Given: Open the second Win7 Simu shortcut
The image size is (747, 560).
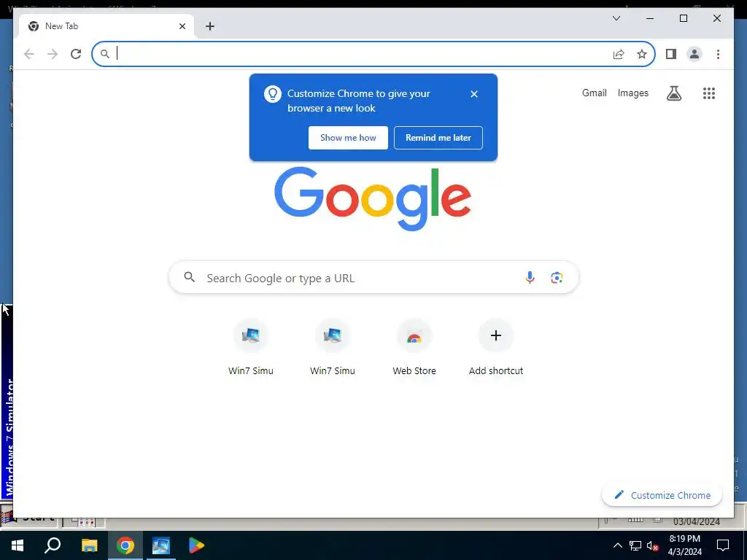Looking at the screenshot, I should [333, 346].
